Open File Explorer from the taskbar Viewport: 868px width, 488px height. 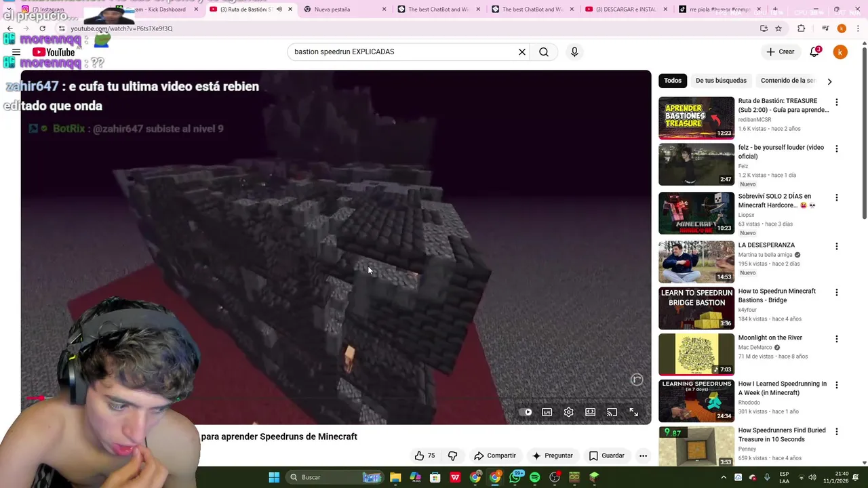pos(395,477)
